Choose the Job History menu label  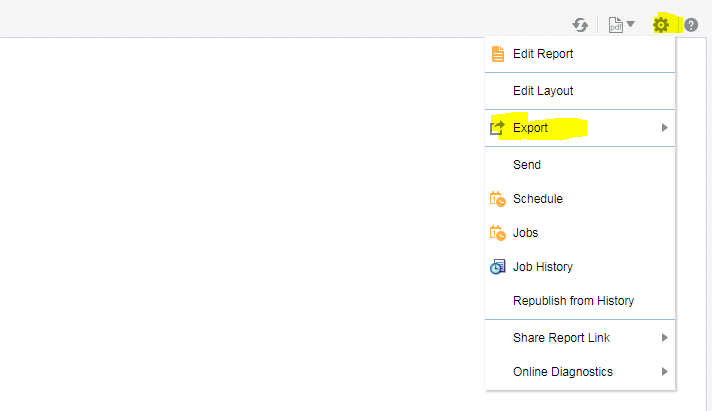click(x=543, y=267)
